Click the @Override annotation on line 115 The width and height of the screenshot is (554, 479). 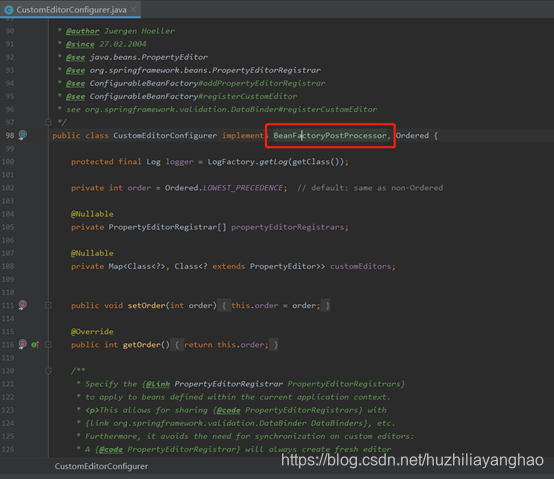tap(92, 332)
